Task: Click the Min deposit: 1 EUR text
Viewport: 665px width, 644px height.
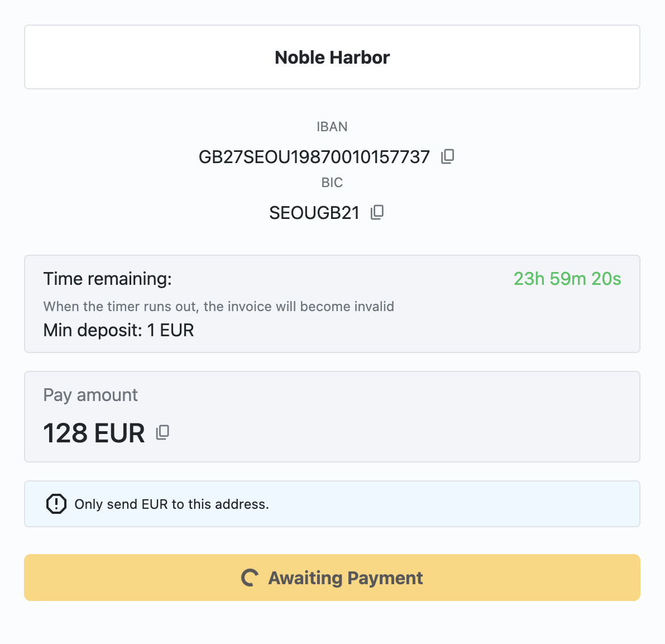Action: coord(118,330)
